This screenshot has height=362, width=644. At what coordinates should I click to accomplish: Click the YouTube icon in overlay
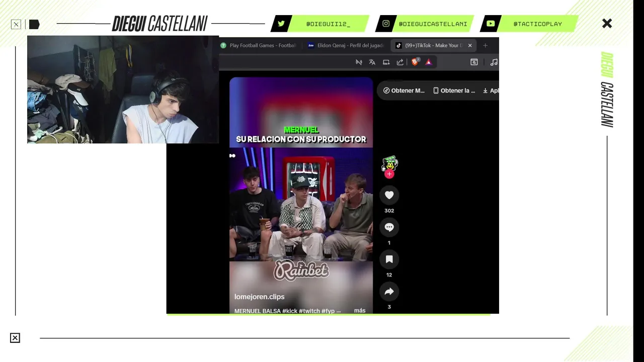[491, 24]
